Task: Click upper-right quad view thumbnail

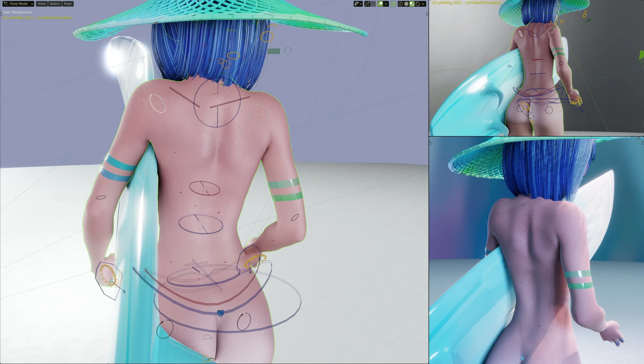Action: point(537,68)
